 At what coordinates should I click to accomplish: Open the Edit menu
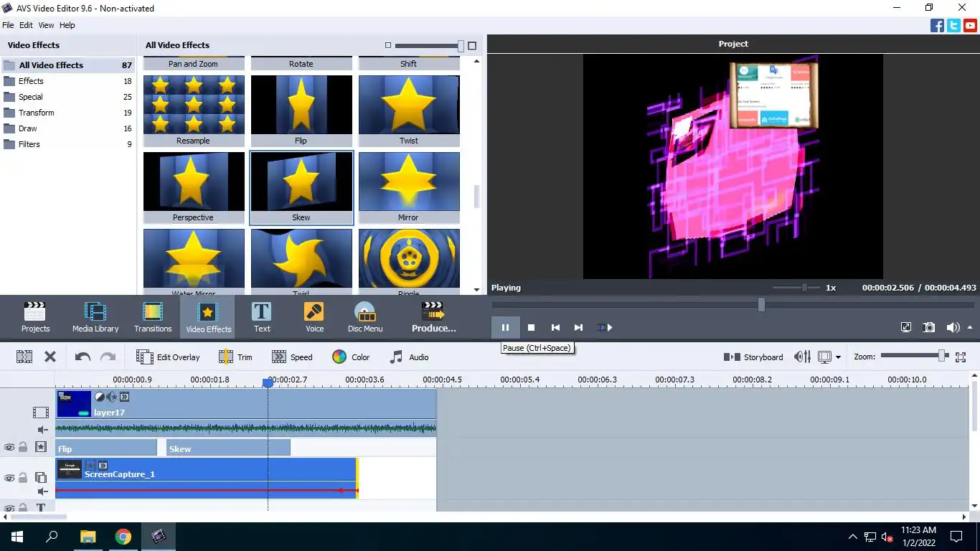point(26,25)
